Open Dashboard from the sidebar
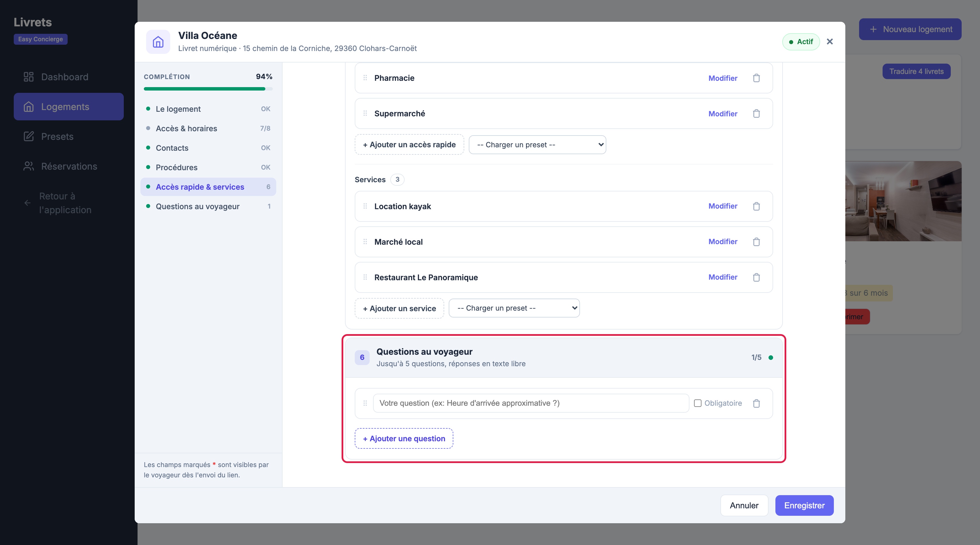Viewport: 980px width, 545px height. (x=68, y=77)
